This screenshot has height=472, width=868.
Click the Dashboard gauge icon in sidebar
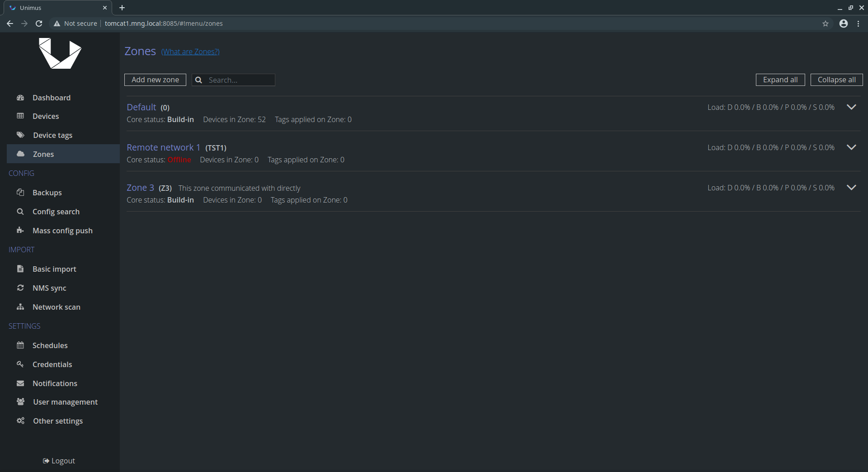pos(20,98)
